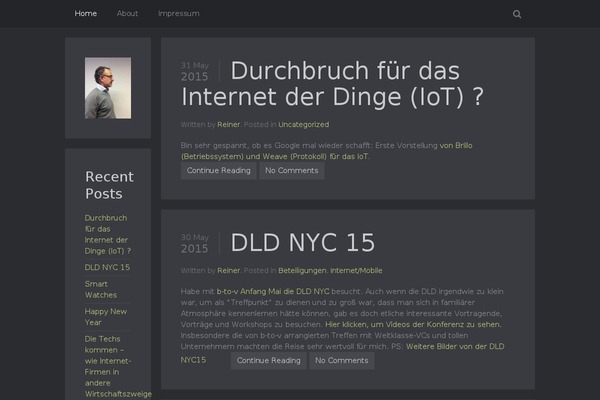600x400 pixels.
Task: Open author Reiner link in IoT post
Action: tap(228, 124)
